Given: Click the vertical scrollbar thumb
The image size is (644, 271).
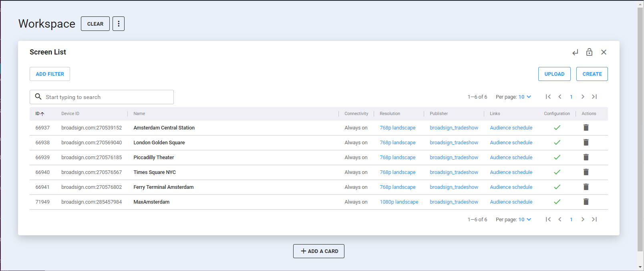Looking at the screenshot, I should tap(640, 129).
